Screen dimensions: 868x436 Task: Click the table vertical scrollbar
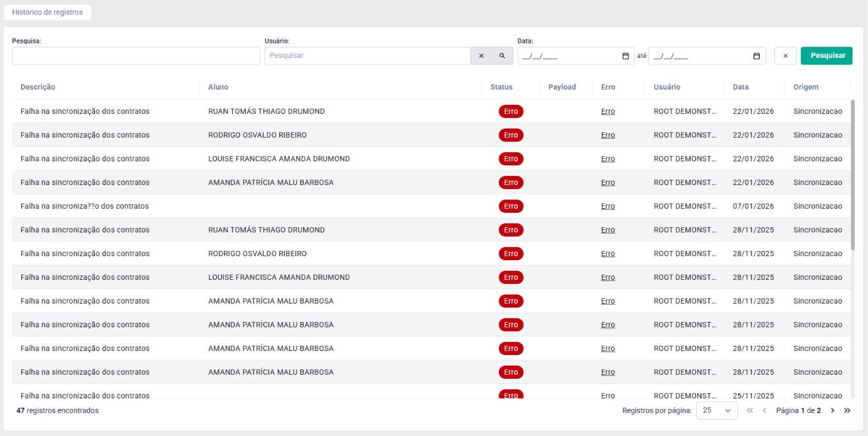(x=853, y=175)
